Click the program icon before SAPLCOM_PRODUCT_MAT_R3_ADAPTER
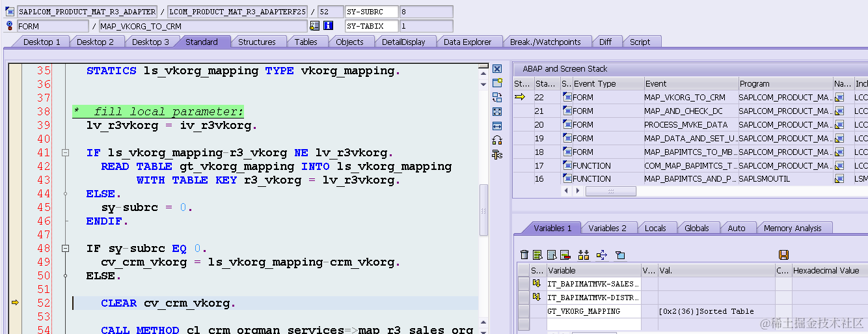868x334 pixels. click(x=9, y=12)
